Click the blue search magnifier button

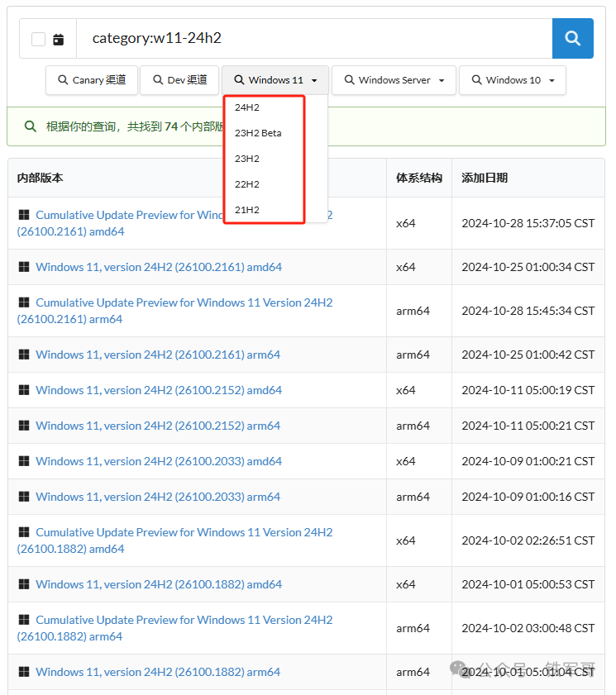click(572, 38)
